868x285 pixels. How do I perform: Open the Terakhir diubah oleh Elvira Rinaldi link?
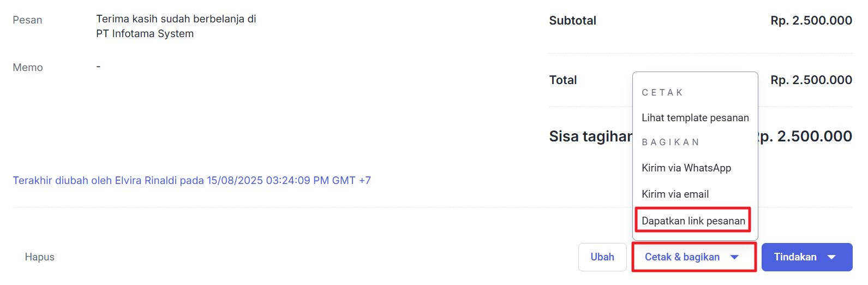click(191, 181)
